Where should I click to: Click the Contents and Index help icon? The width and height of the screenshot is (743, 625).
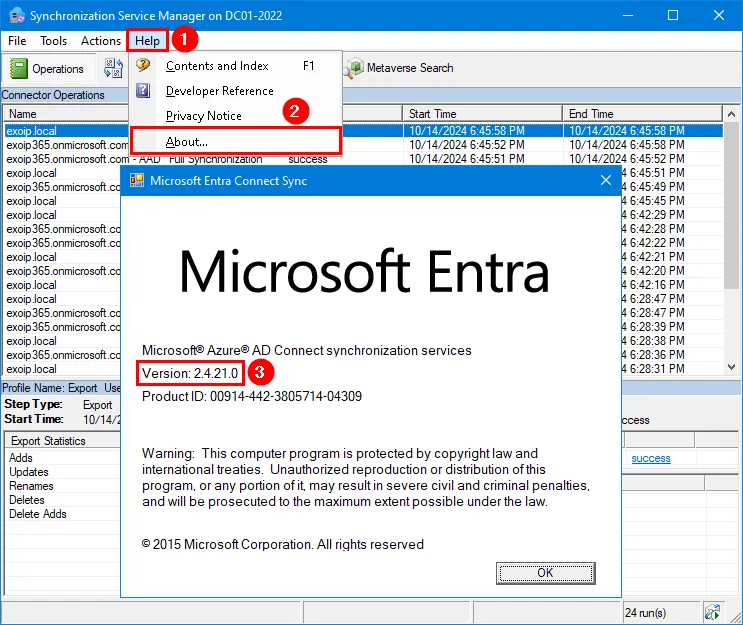pos(143,64)
